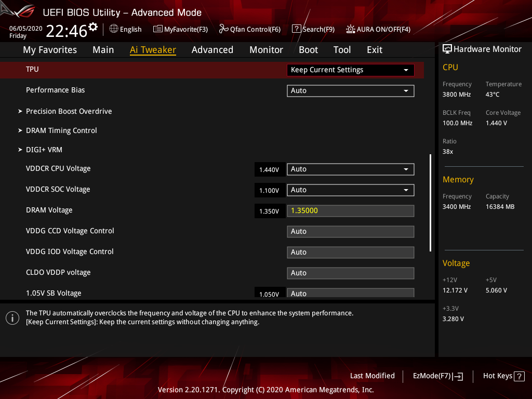
Task: Click the Ratio 38x value
Action: coord(448,152)
